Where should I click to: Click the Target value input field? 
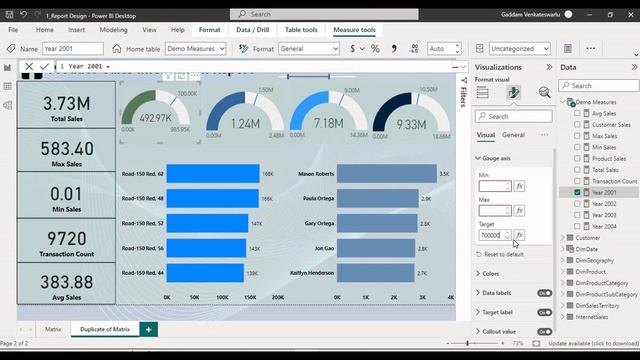click(495, 235)
